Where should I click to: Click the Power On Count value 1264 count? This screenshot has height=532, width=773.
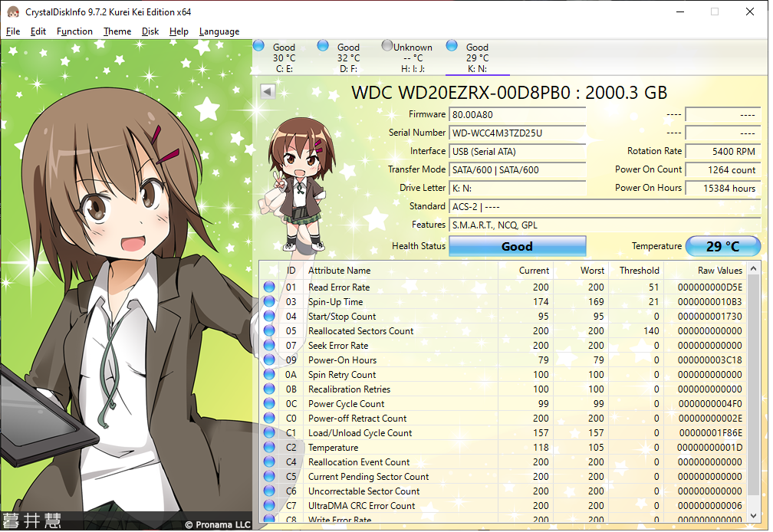tap(722, 169)
